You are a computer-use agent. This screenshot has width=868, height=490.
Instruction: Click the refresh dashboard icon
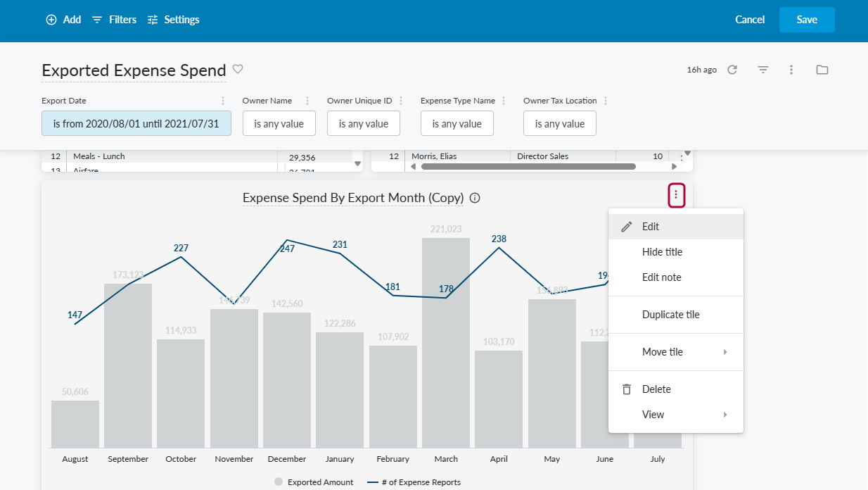(x=732, y=70)
